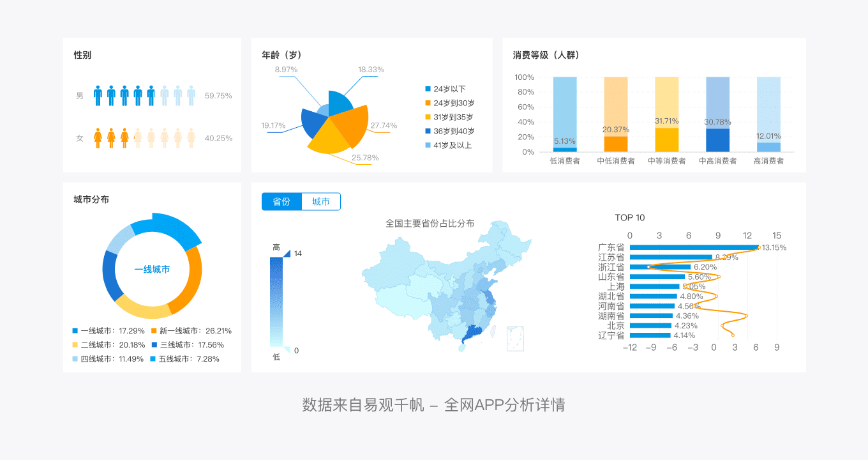Click the 低消费者 bar in consumption chart
This screenshot has height=460, width=868.
[x=565, y=114]
